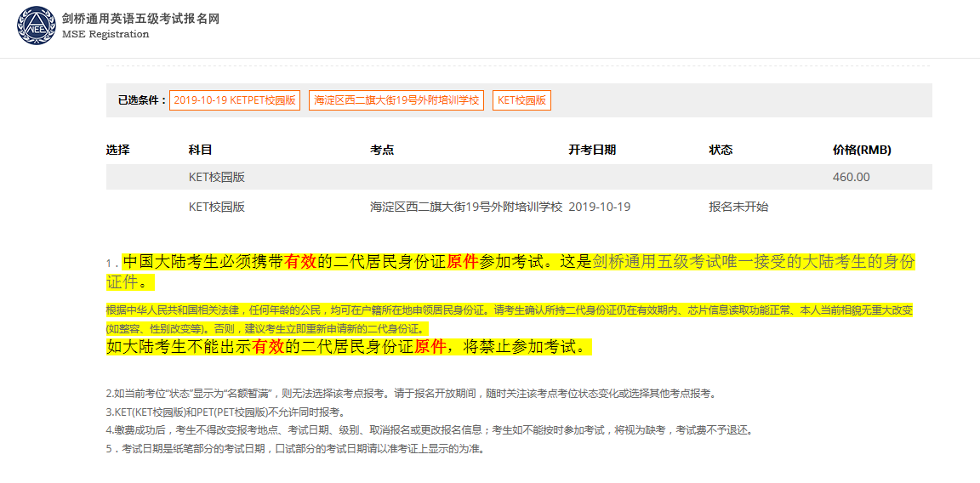Click the 状态 column header
The width and height of the screenshot is (980, 483).
(721, 150)
